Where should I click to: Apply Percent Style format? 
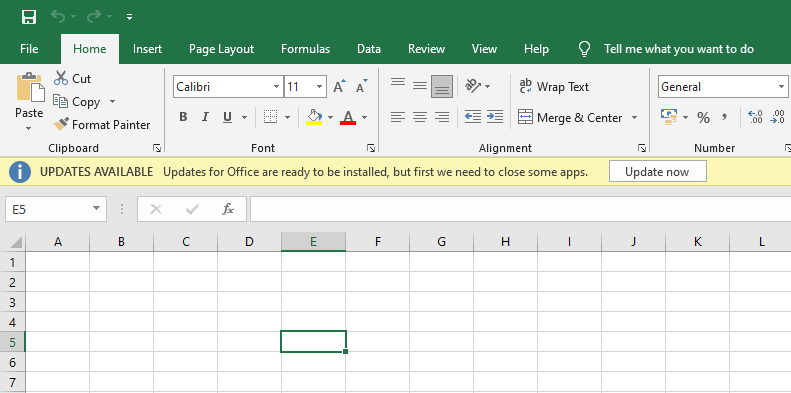tap(703, 118)
